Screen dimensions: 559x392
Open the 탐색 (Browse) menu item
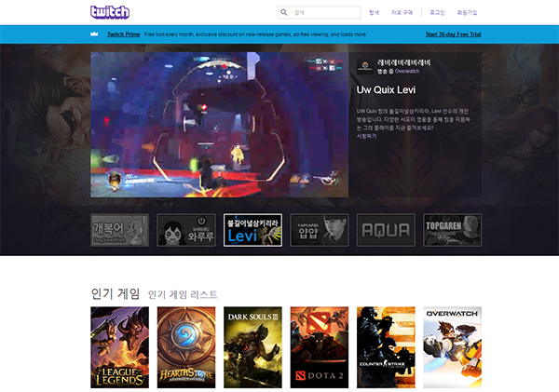coord(375,13)
